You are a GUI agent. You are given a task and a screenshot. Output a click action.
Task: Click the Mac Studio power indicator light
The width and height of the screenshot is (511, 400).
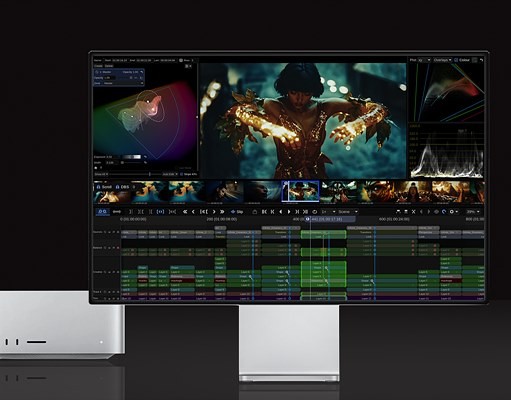(x=101, y=342)
